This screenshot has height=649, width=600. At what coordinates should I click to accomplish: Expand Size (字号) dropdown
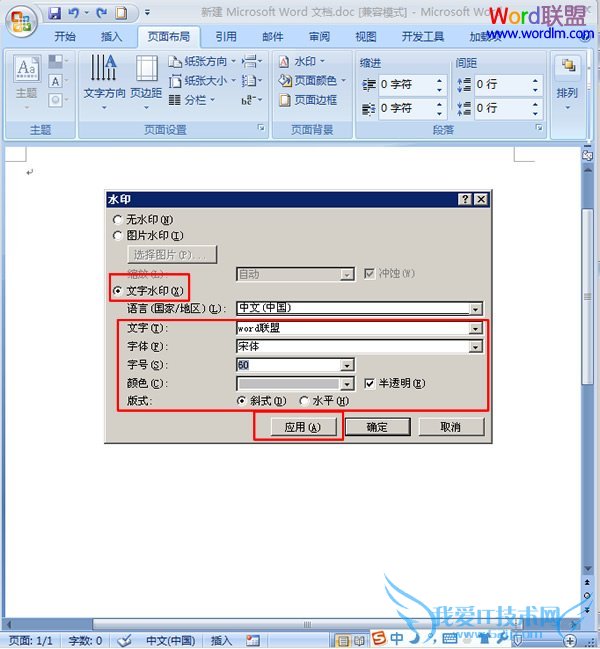(347, 365)
